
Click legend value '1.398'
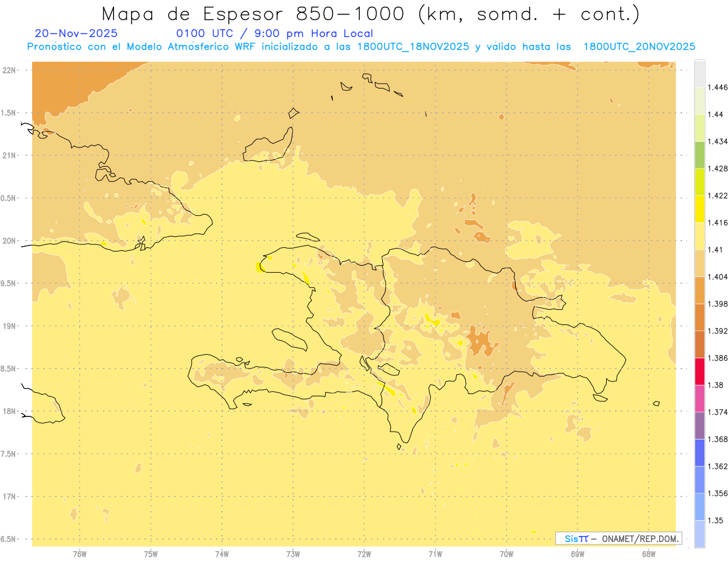[717, 304]
